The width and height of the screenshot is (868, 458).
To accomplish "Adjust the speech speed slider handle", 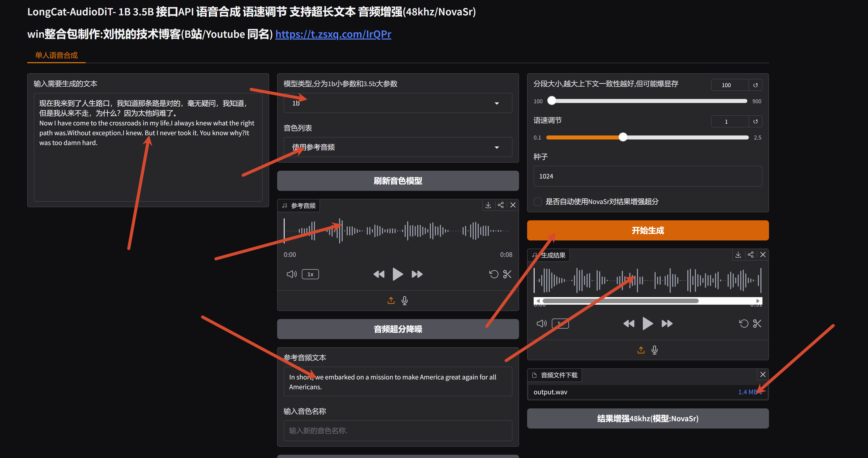I will point(623,137).
